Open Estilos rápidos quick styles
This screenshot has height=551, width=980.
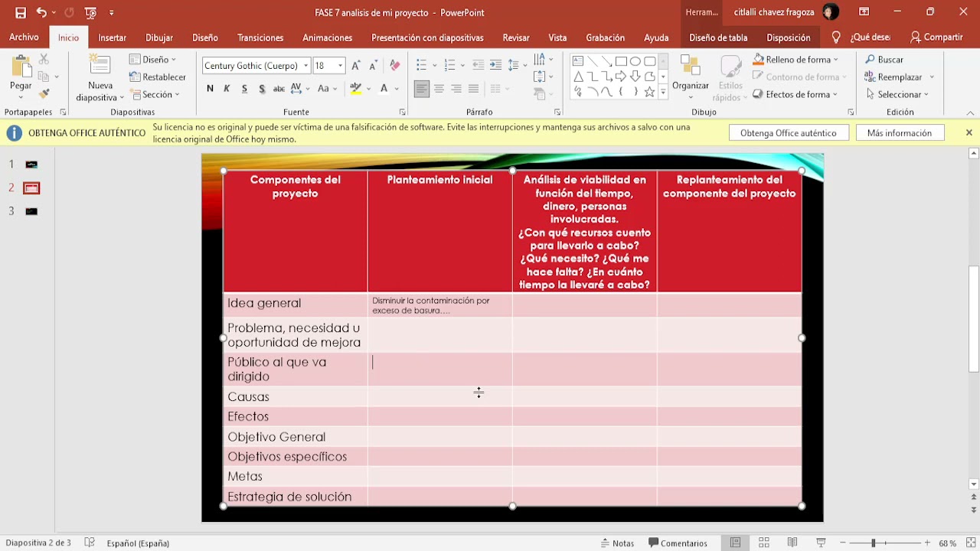point(730,77)
